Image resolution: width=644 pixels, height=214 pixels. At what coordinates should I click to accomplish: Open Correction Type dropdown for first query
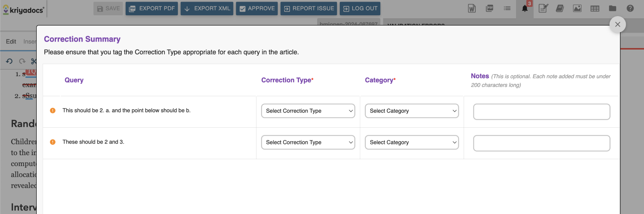(x=308, y=111)
